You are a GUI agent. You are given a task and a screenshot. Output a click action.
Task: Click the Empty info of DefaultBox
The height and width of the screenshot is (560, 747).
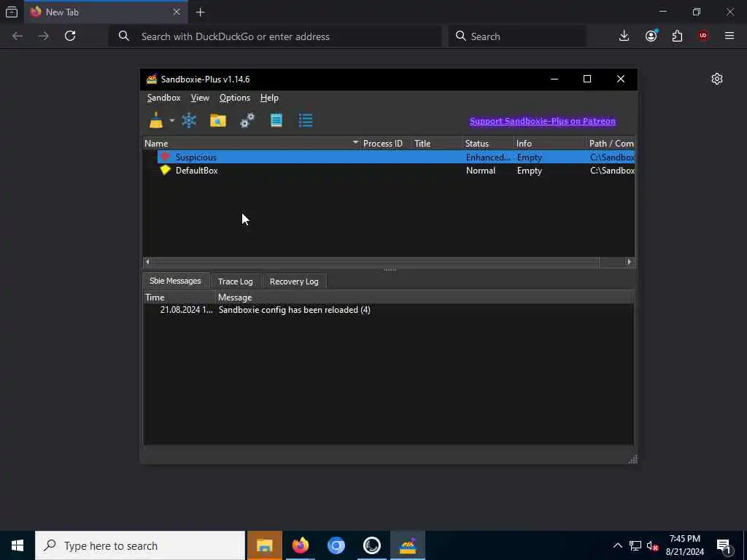[530, 171]
